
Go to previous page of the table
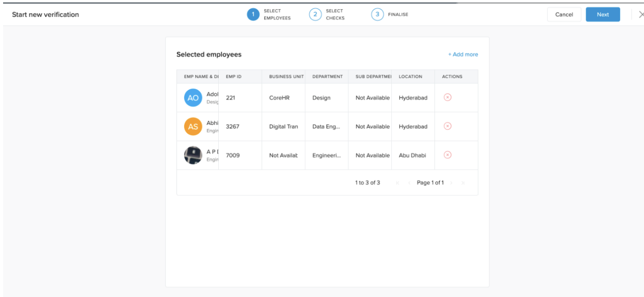(x=409, y=183)
